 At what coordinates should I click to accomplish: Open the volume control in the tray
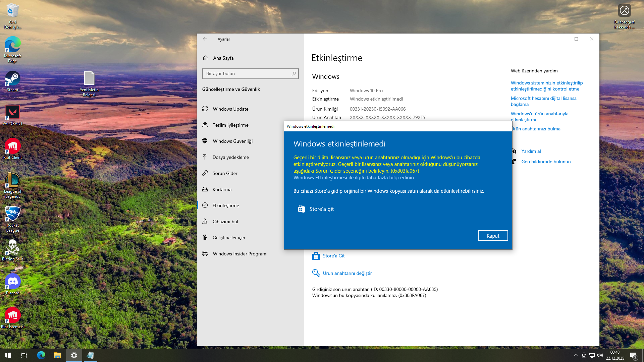click(600, 355)
